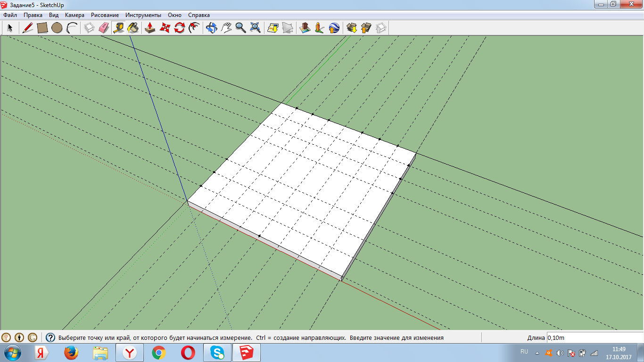Activate the Arc tool
The width and height of the screenshot is (644, 362).
[x=72, y=28]
